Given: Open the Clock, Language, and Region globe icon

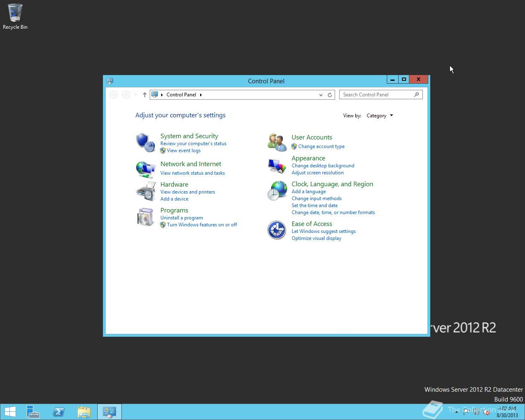Looking at the screenshot, I should click(277, 191).
